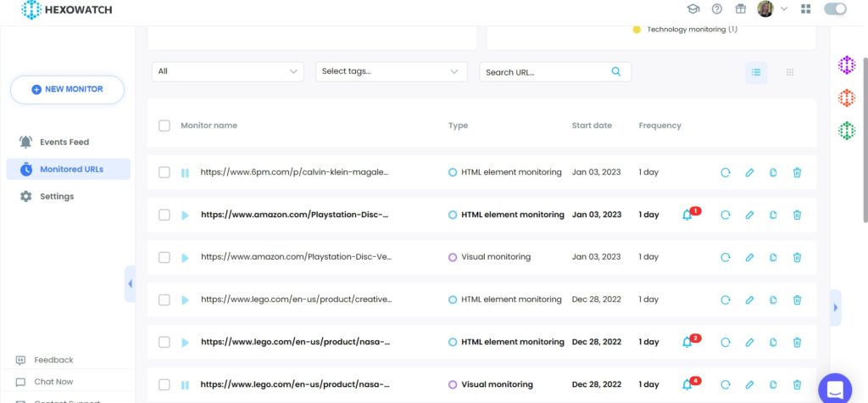Switch to list view
This screenshot has height=403, width=868.
(756, 73)
